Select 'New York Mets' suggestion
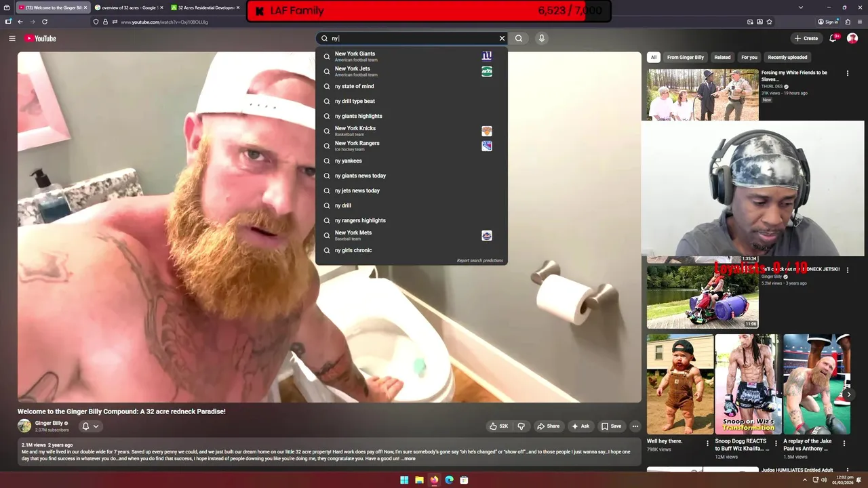This screenshot has height=488, width=868. tap(411, 235)
